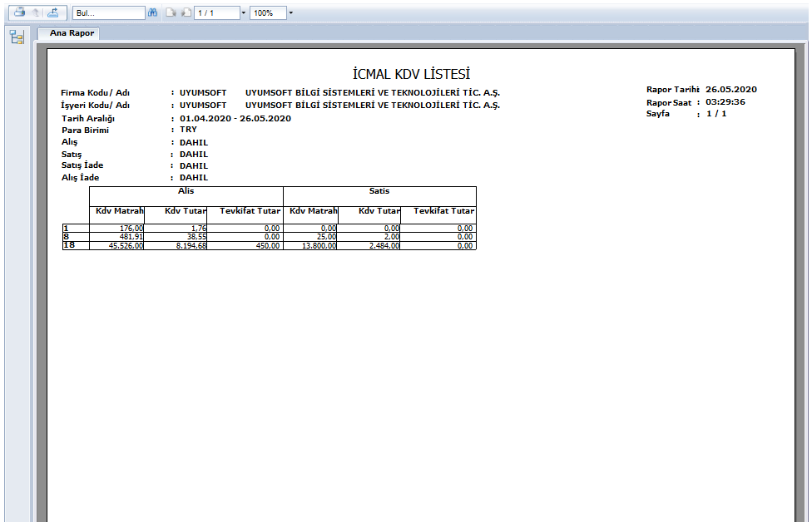
Task: Open the page number dropdown arrow
Action: [243, 13]
